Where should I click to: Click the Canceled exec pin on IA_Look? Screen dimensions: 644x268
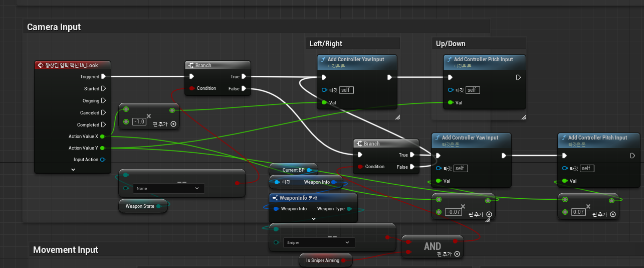(x=103, y=112)
